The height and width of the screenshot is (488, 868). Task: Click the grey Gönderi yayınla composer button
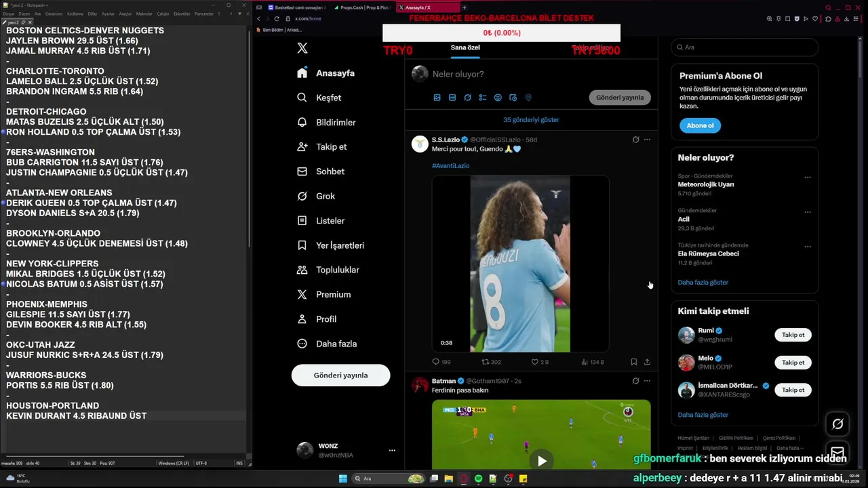coord(620,98)
